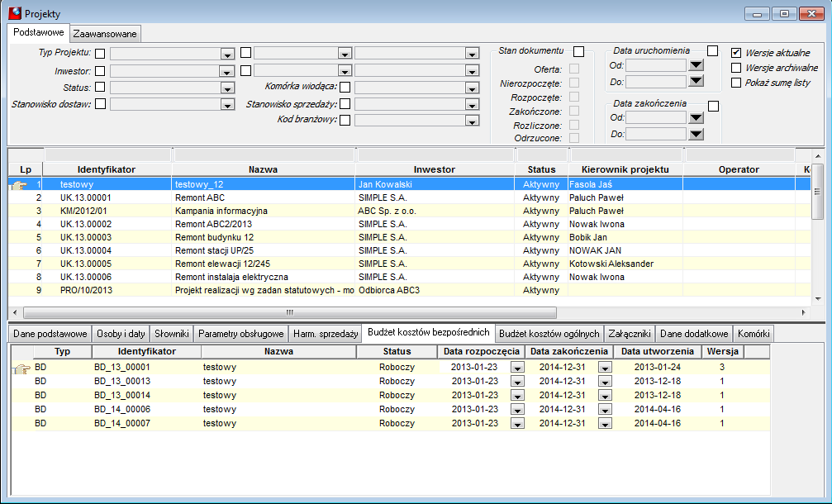
Task: Click the Data uruchomienia Od input field
Action: tap(656, 65)
